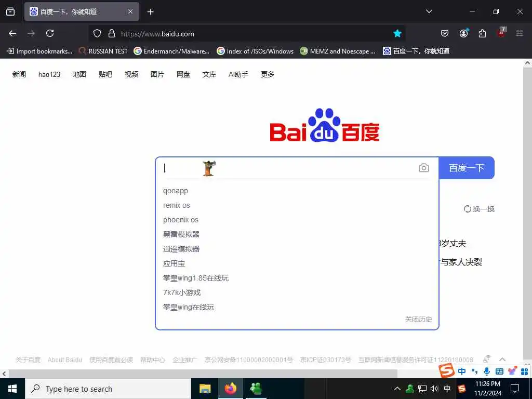The image size is (532, 399).
Task: Expand the list all tabs chevron
Action: (x=429, y=11)
